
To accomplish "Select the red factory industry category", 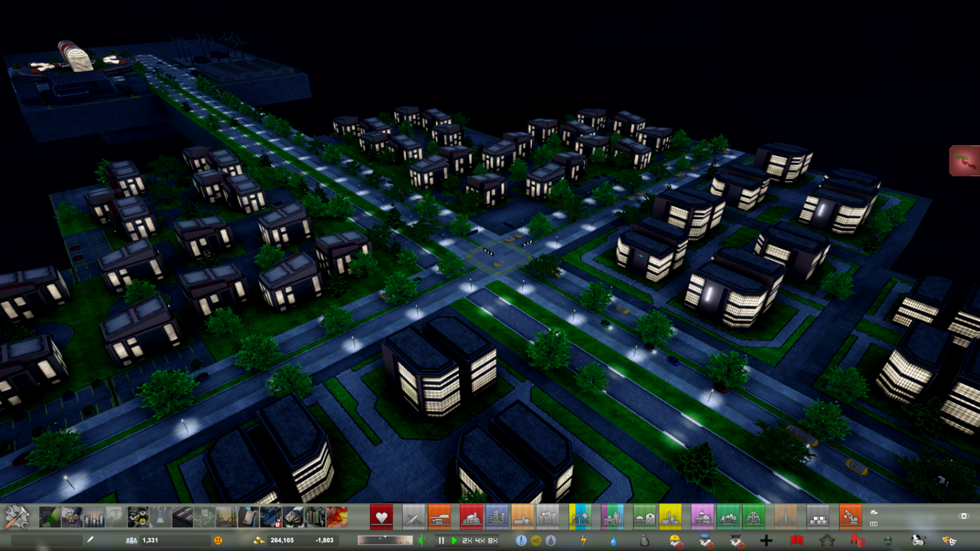I will (x=471, y=517).
